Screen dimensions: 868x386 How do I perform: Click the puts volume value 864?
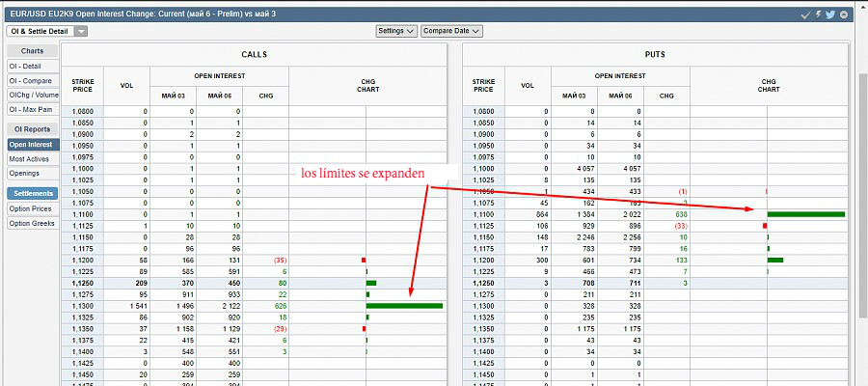tap(542, 214)
